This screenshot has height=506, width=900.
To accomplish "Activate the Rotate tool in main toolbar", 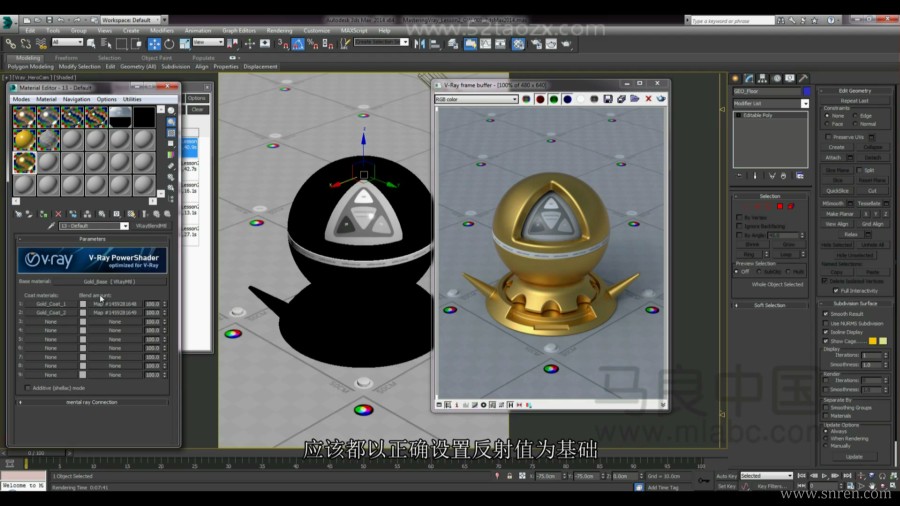I will [x=169, y=43].
